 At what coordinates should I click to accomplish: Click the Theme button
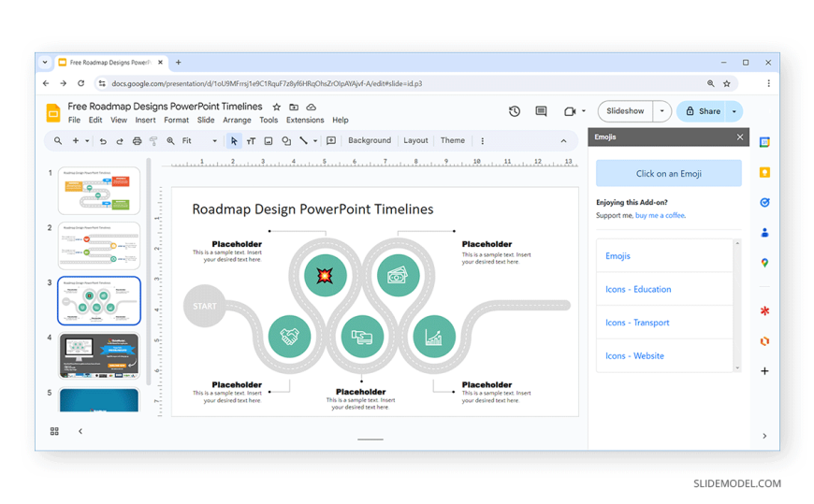tap(453, 140)
